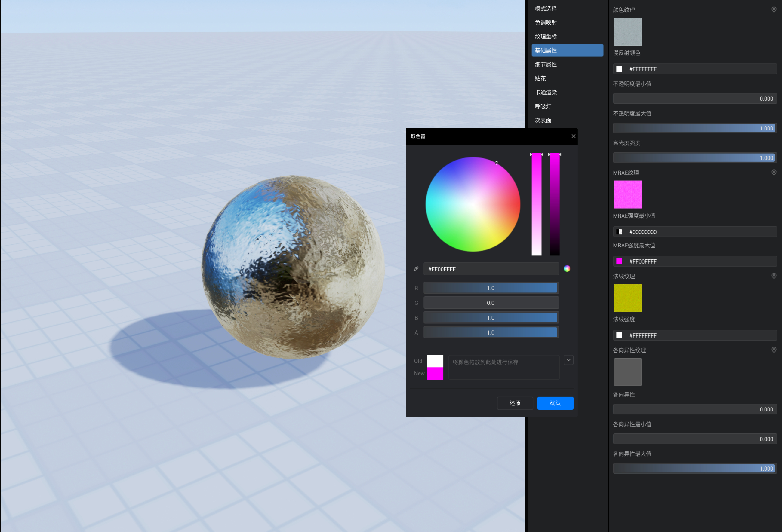Click the 法线强度 hex value field
Screen dimensions: 782x532
695,335
